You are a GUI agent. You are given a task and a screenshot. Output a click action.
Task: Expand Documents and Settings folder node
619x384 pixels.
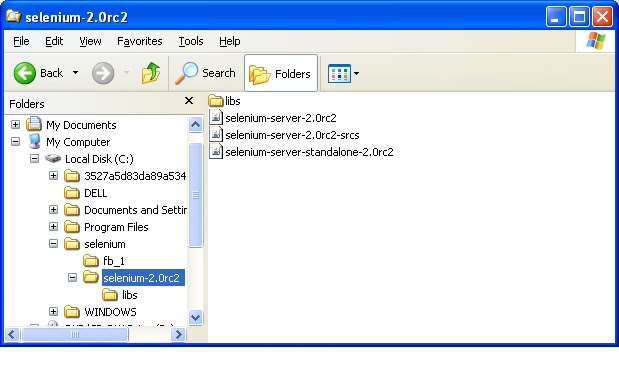point(53,210)
